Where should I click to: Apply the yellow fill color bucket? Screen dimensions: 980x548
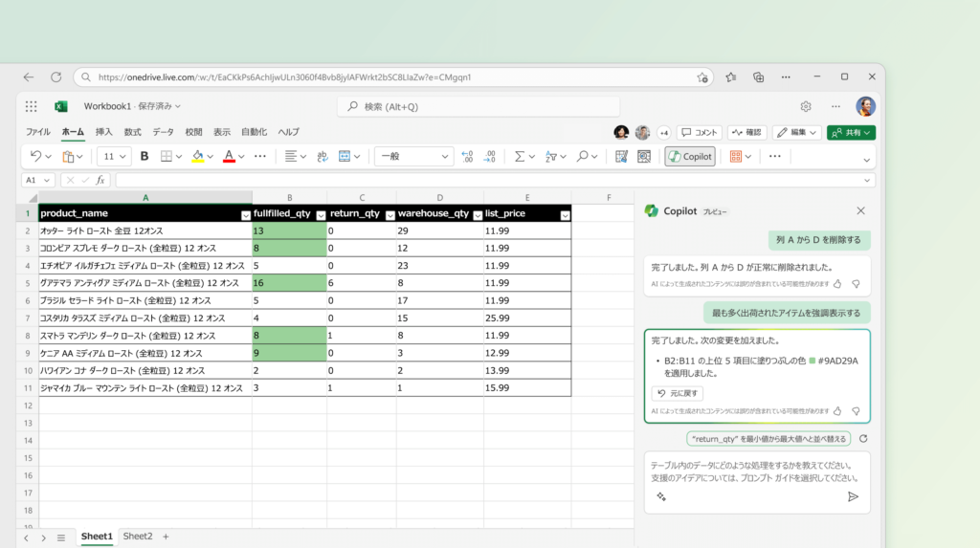coord(198,156)
